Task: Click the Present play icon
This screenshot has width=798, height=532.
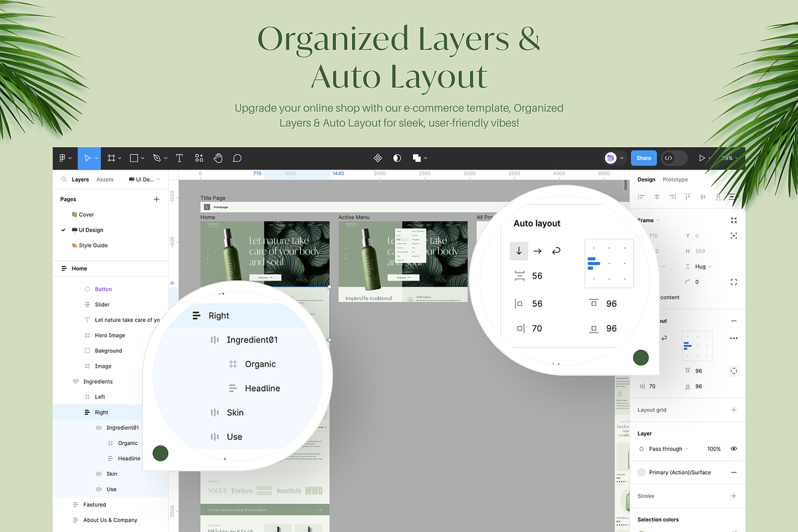Action: [702, 158]
